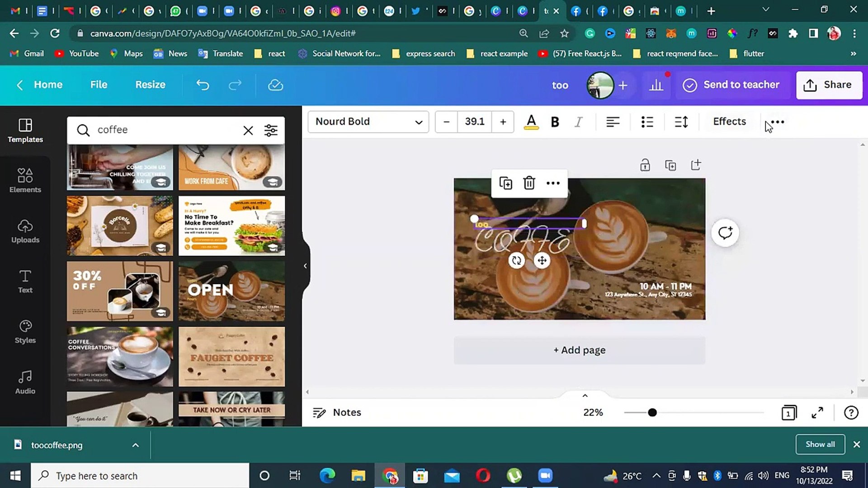The width and height of the screenshot is (868, 488).
Task: Open the help question mark
Action: click(x=851, y=413)
